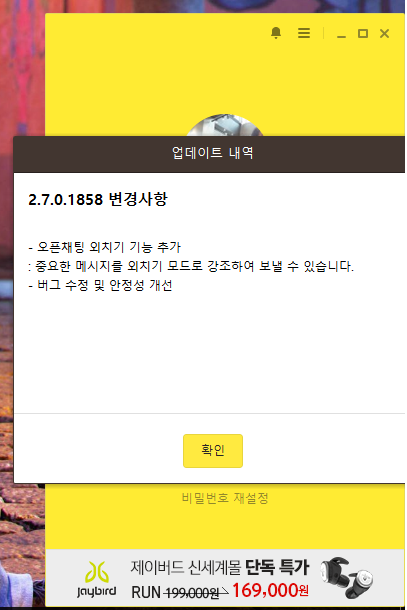Click the 2.7.0.1858 변경사항 heading
407x610 pixels.
click(x=98, y=199)
